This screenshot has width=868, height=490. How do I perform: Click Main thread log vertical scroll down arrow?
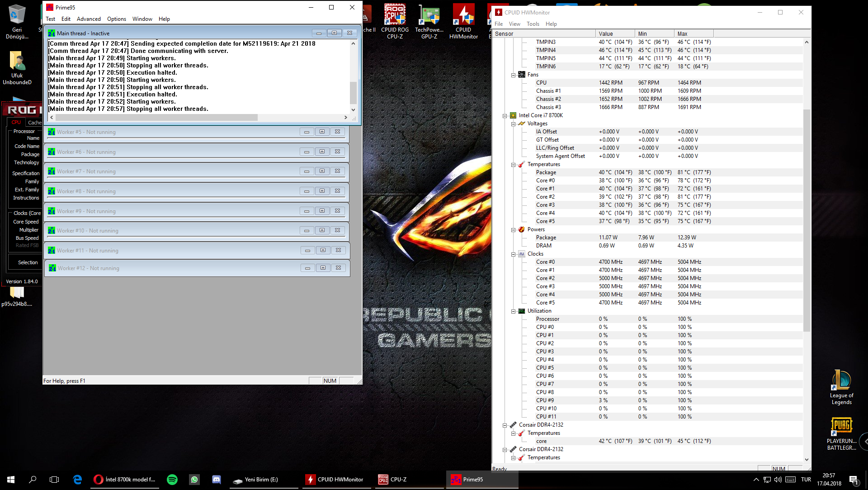click(353, 109)
